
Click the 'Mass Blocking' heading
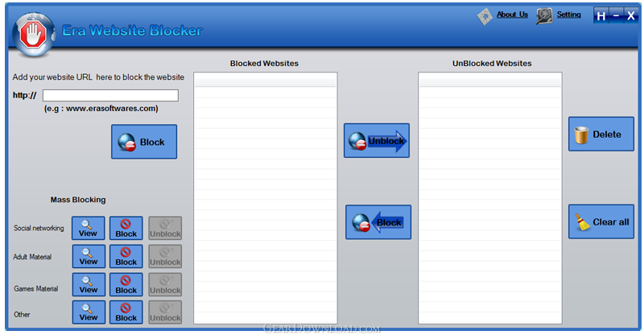[78, 200]
